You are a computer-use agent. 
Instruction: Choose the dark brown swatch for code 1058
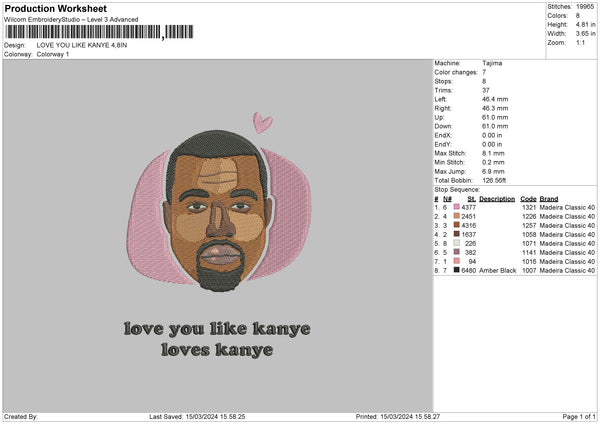pos(457,234)
